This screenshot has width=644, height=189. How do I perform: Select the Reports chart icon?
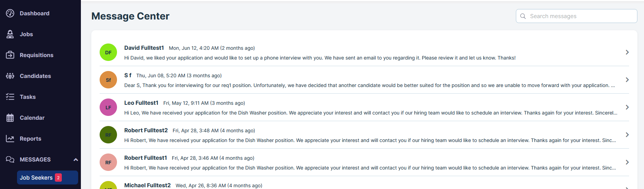coord(10,139)
